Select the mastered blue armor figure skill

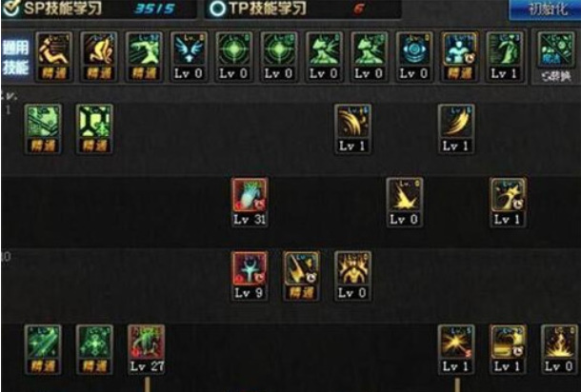coord(459,57)
